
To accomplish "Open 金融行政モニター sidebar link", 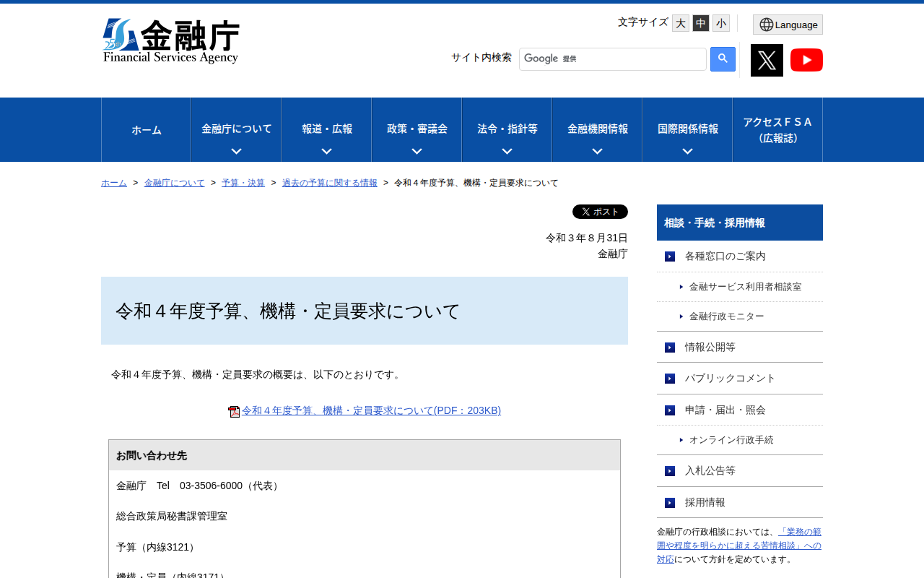I will point(726,316).
